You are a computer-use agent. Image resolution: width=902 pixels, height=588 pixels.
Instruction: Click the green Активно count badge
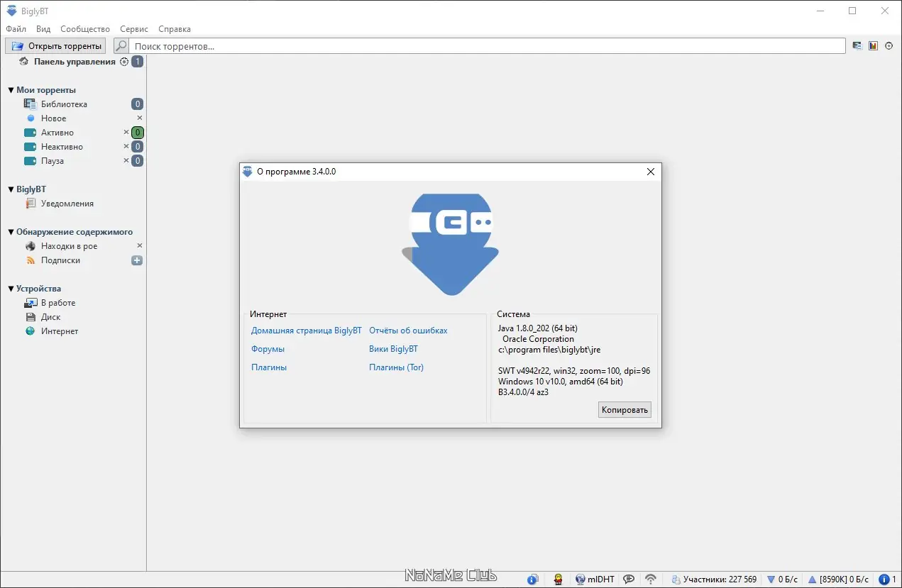click(x=138, y=133)
